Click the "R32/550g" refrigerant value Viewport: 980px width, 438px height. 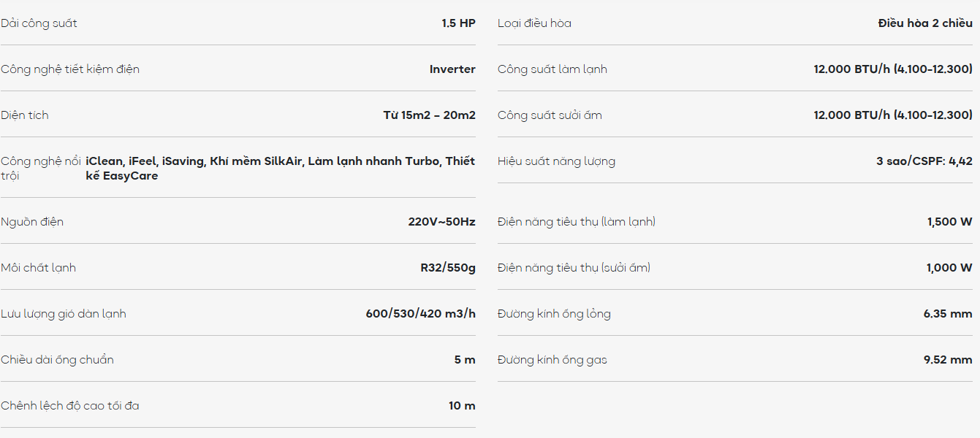coord(447,268)
